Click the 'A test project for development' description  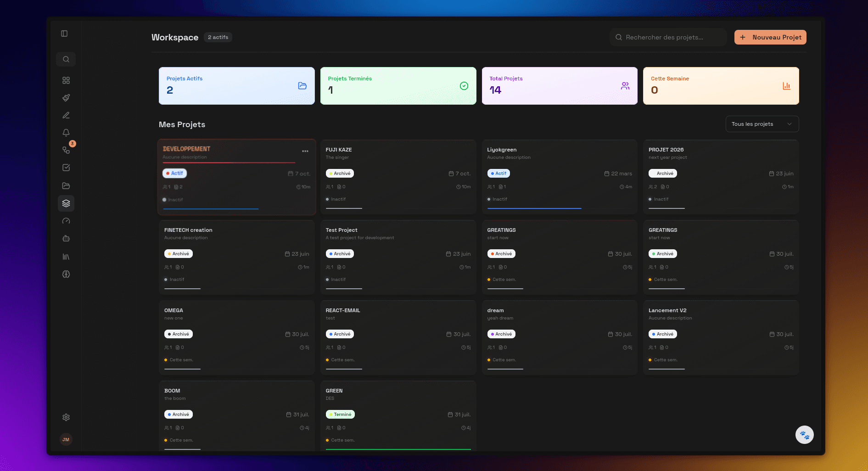click(360, 238)
